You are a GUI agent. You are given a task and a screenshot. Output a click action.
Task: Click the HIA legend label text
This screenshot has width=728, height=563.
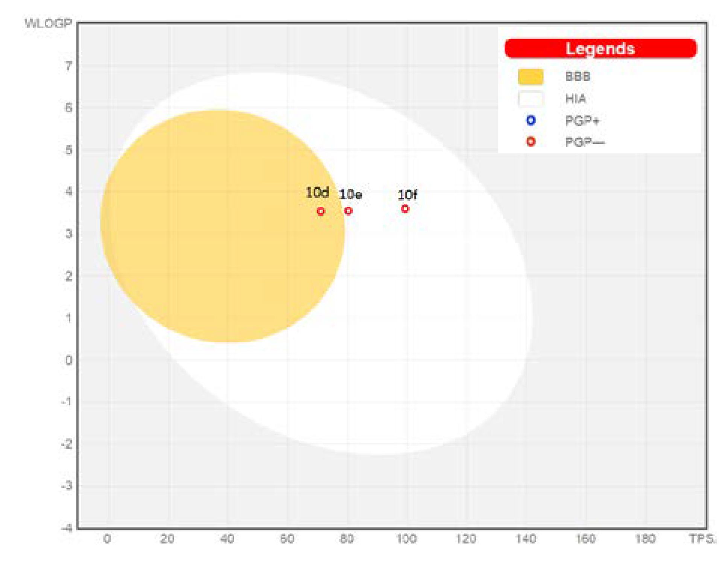[575, 99]
